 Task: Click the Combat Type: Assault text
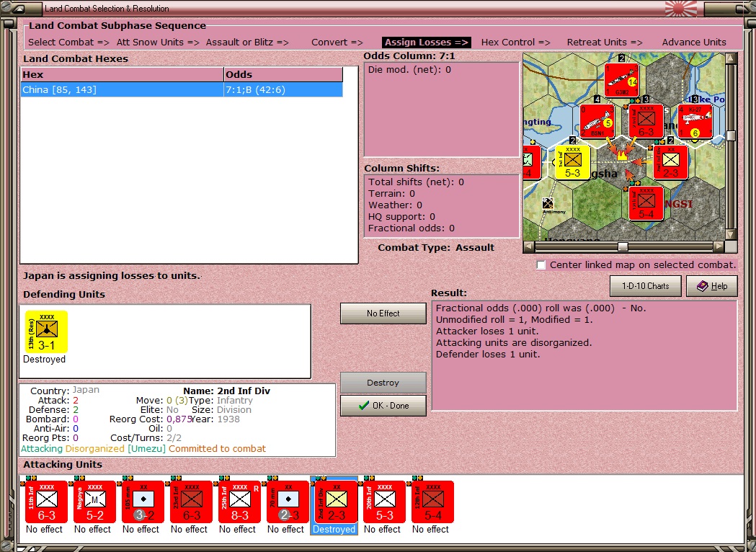pos(436,248)
